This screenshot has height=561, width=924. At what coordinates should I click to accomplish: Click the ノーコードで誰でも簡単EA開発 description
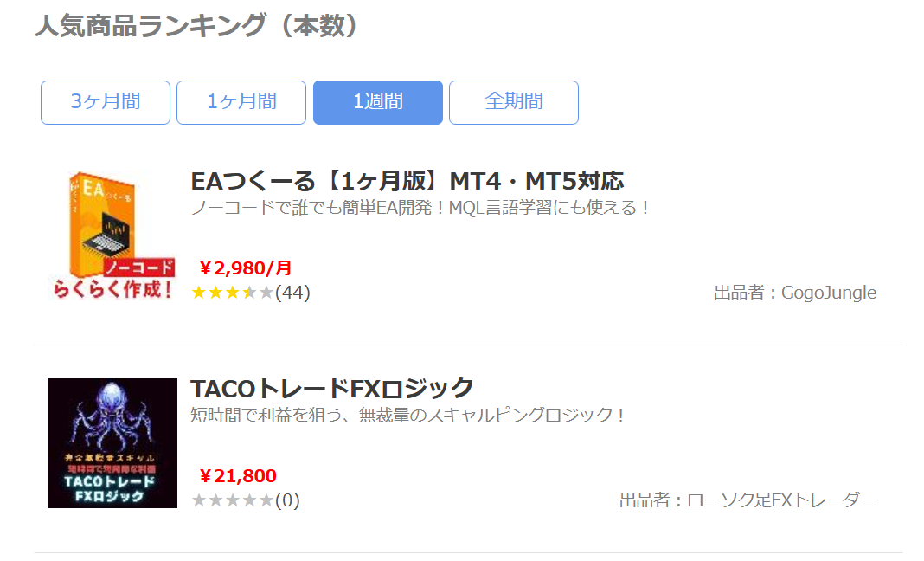point(420,209)
